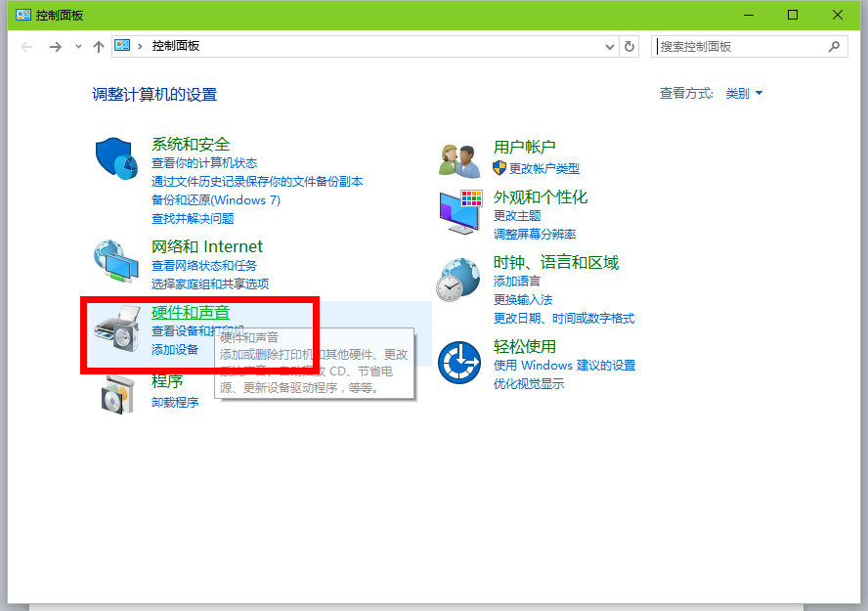Open the 时钟、语言和区域 category link
The width and height of the screenshot is (868, 611).
click(556, 262)
